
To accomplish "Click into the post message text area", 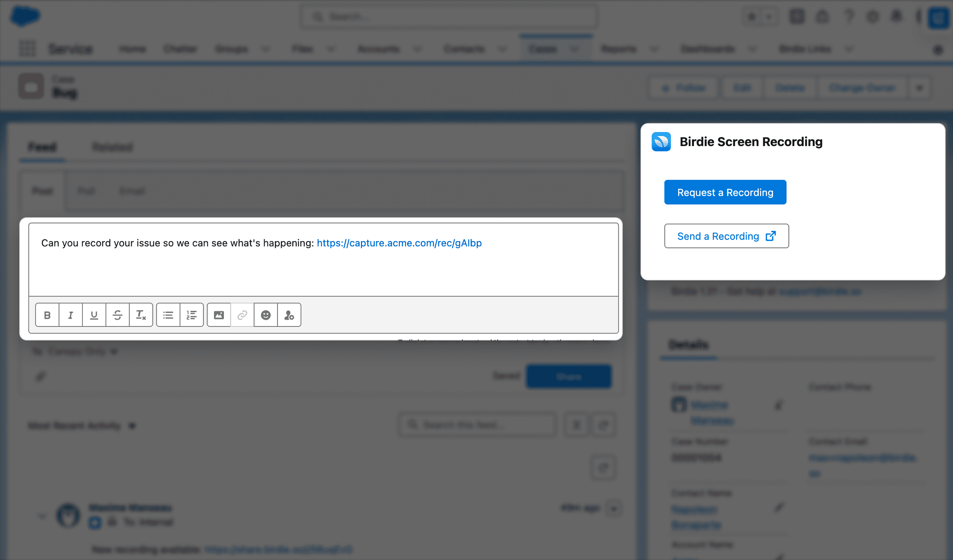I will [x=323, y=259].
